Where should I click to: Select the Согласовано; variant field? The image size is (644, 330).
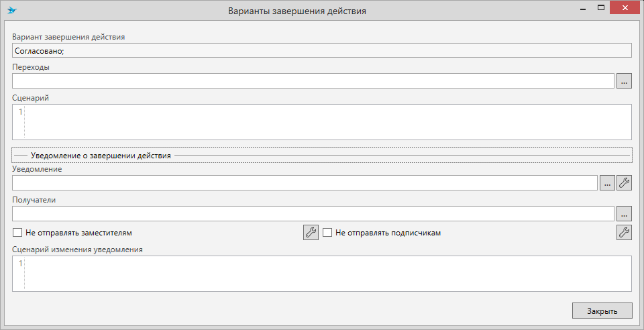[x=321, y=50]
